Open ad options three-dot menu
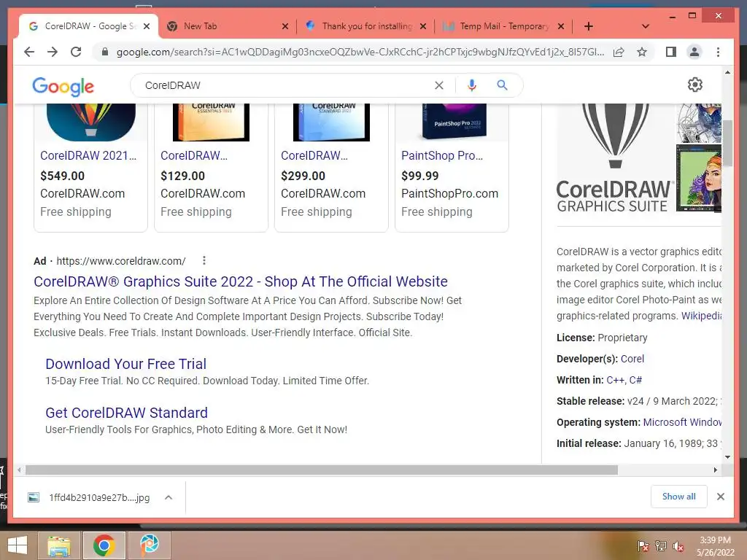747x560 pixels. click(x=204, y=260)
